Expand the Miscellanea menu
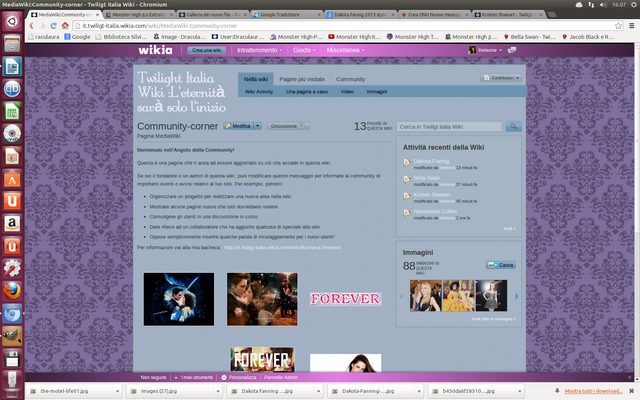The height and width of the screenshot is (400, 640). 345,50
